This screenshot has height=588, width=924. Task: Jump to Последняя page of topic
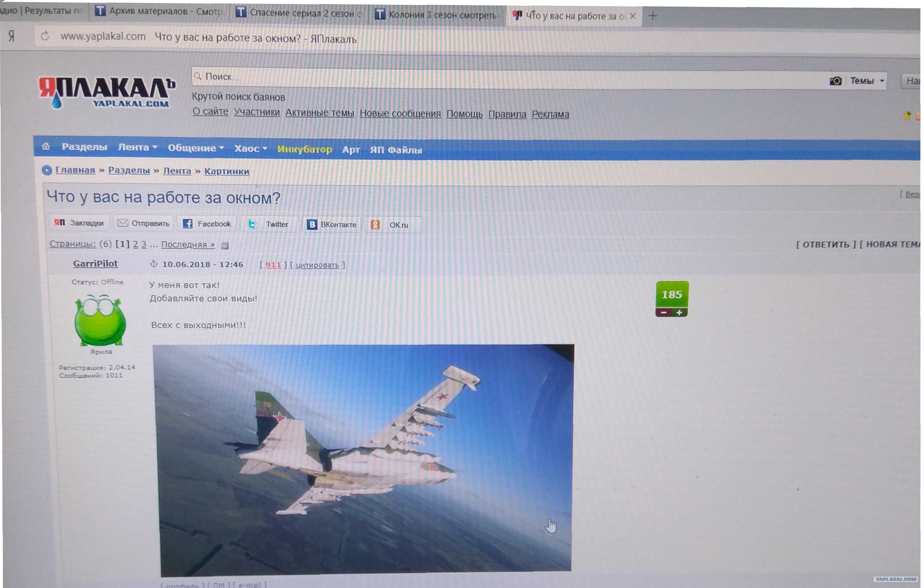tap(188, 245)
